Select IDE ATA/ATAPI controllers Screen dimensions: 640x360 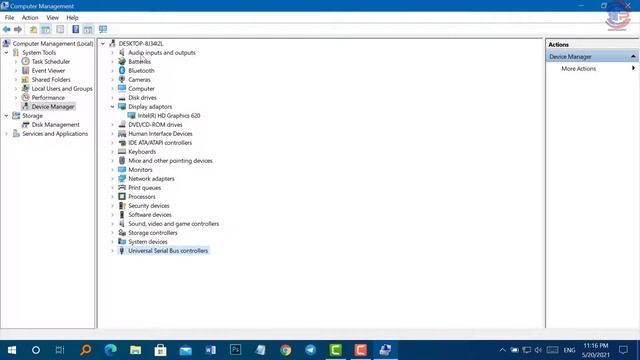tap(160, 142)
